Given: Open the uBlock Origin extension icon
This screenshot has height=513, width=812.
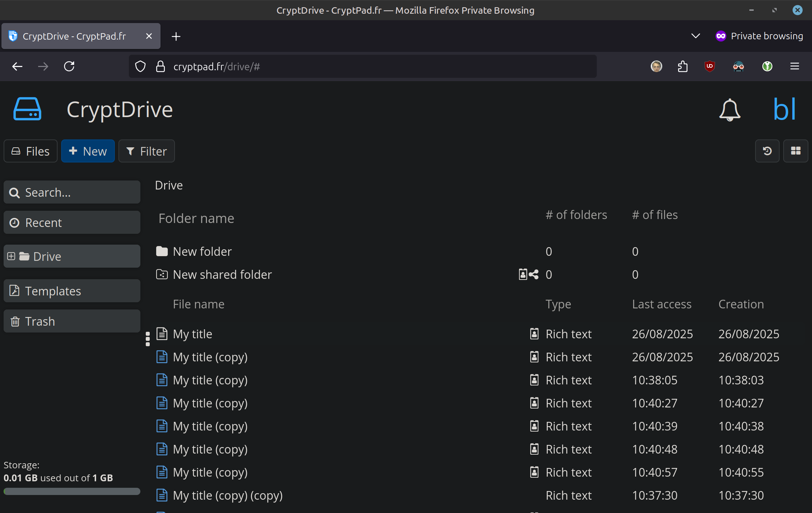Looking at the screenshot, I should pyautogui.click(x=709, y=66).
